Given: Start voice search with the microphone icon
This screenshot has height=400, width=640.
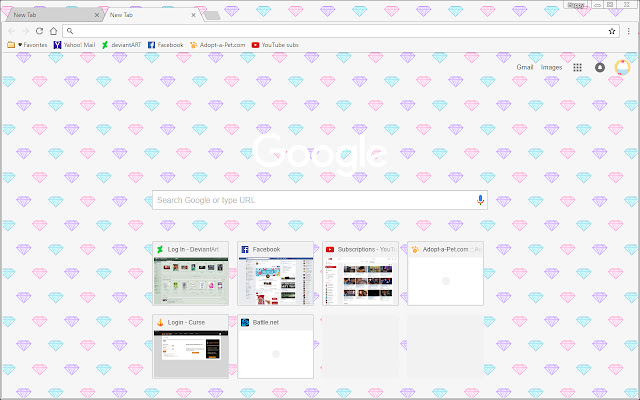Looking at the screenshot, I should point(480,200).
